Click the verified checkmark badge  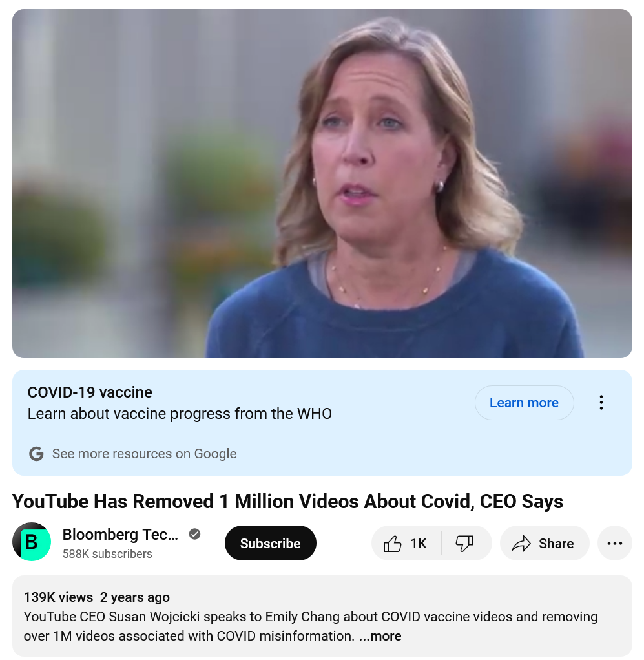194,534
